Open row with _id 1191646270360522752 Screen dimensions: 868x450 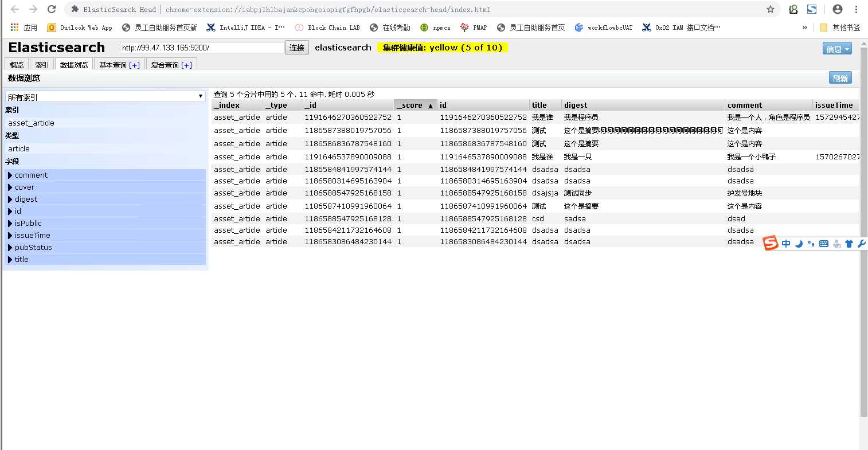(x=535, y=117)
